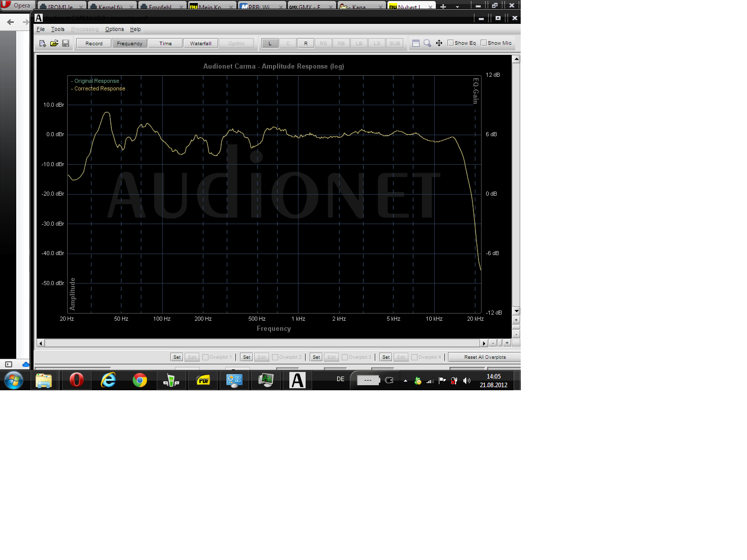Switch to the Waterfall view
The height and width of the screenshot is (560, 747).
pyautogui.click(x=200, y=44)
